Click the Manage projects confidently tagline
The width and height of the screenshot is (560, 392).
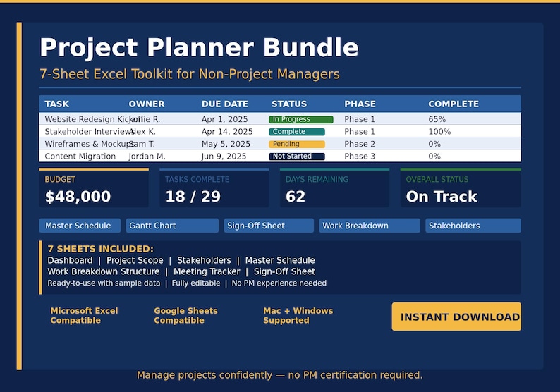click(279, 375)
